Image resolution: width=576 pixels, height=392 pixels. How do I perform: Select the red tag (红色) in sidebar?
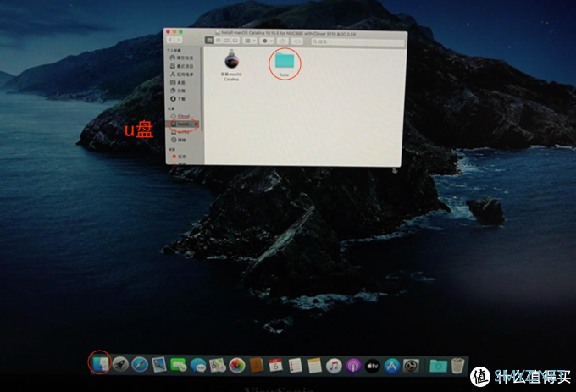click(179, 157)
